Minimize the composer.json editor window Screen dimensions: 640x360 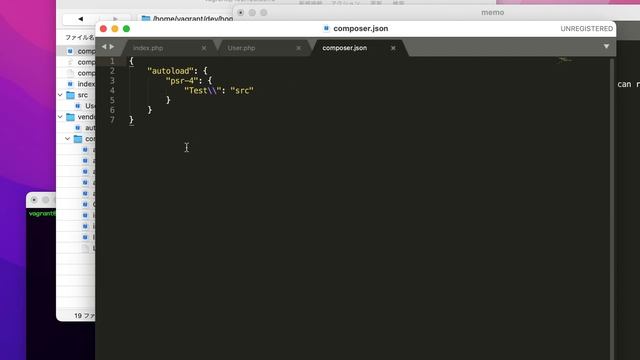point(115,29)
